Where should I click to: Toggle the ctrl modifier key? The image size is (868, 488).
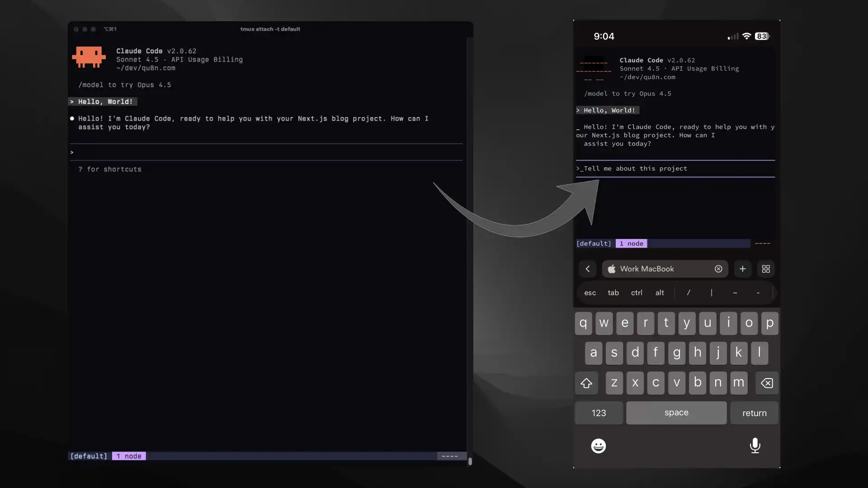coord(637,293)
